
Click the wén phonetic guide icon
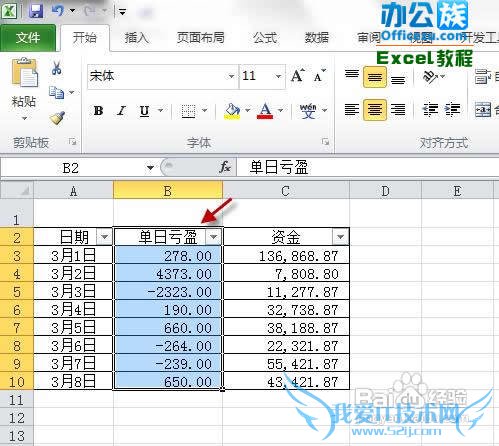308,111
